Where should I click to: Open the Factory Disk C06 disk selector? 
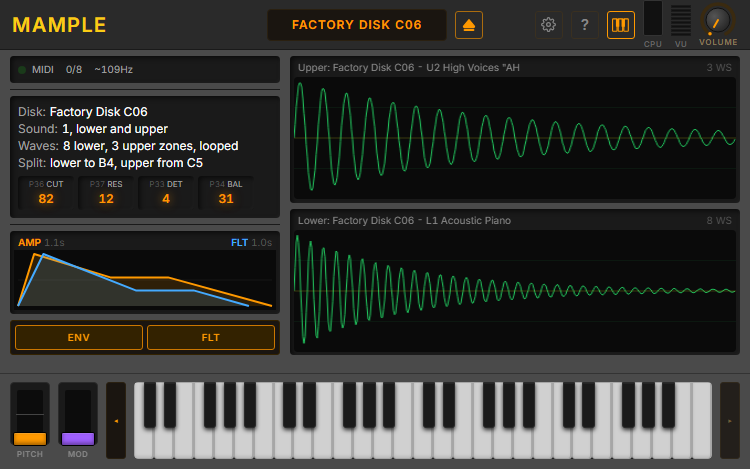[357, 25]
